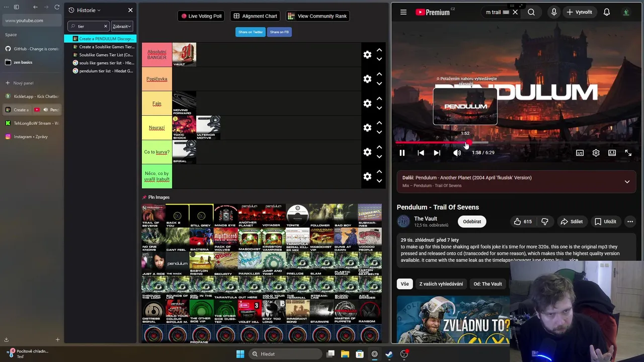Open the Zobrazit view dropdown
The width and height of the screenshot is (644, 362).
coord(122,26)
